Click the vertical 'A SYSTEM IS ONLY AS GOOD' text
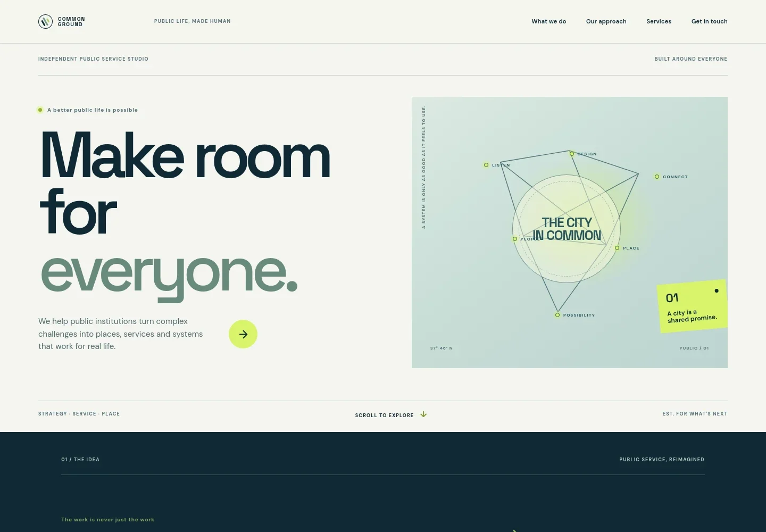The width and height of the screenshot is (766, 532). click(x=424, y=168)
